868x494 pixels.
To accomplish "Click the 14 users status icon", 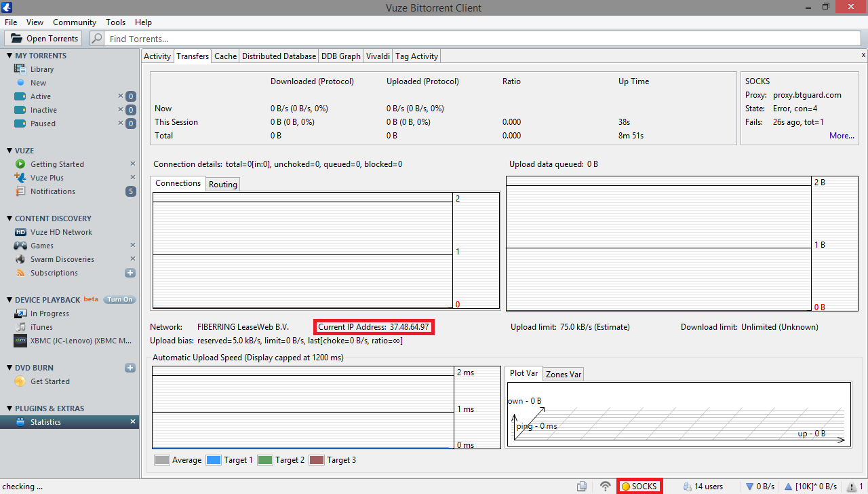I will point(687,487).
